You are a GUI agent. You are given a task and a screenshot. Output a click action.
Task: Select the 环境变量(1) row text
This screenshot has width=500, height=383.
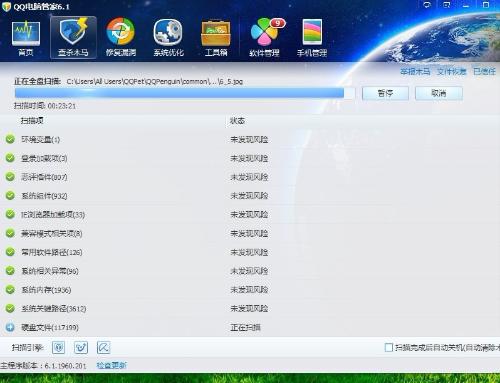40,139
